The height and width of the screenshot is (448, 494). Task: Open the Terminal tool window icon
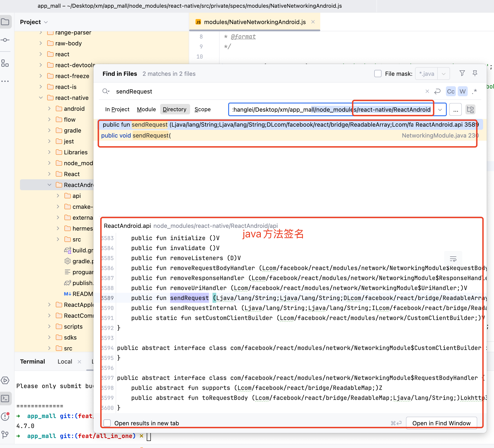click(x=5, y=399)
